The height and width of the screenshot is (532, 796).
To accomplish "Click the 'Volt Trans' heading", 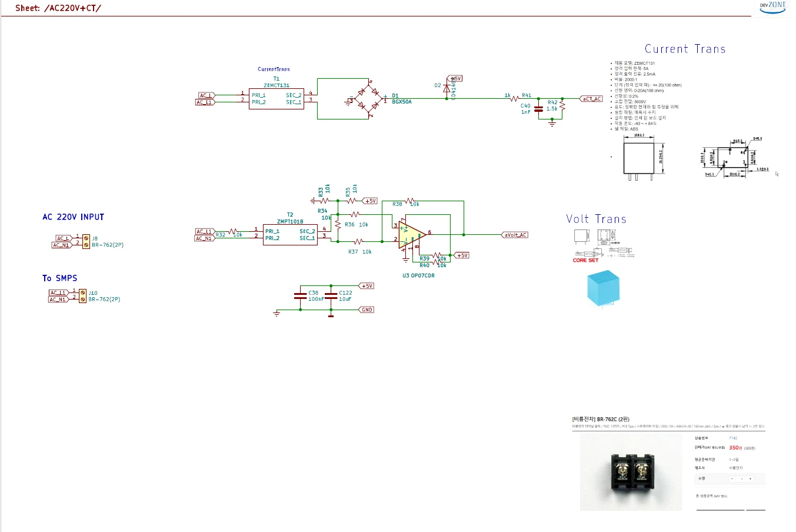I will pos(596,219).
